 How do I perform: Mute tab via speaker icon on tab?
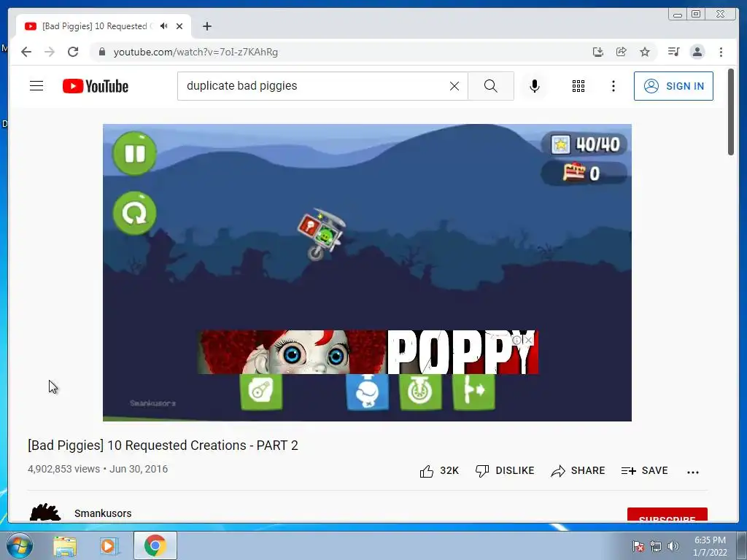tap(164, 26)
